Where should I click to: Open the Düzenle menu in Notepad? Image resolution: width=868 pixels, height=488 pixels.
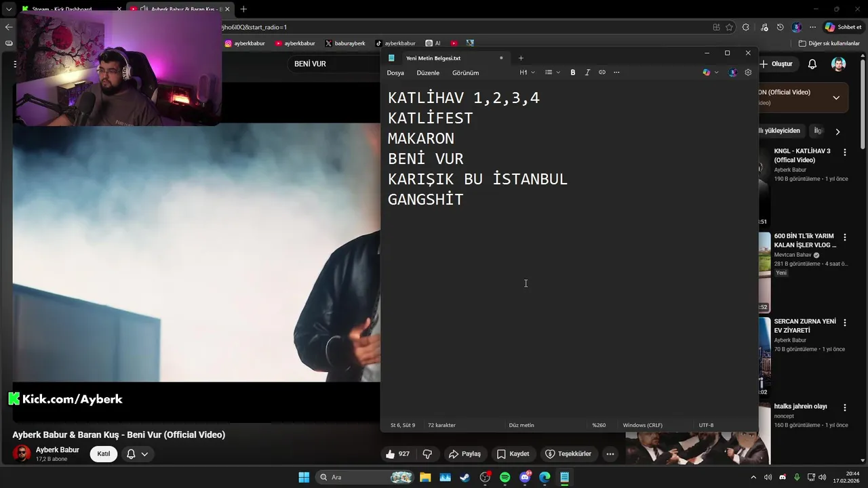point(428,73)
